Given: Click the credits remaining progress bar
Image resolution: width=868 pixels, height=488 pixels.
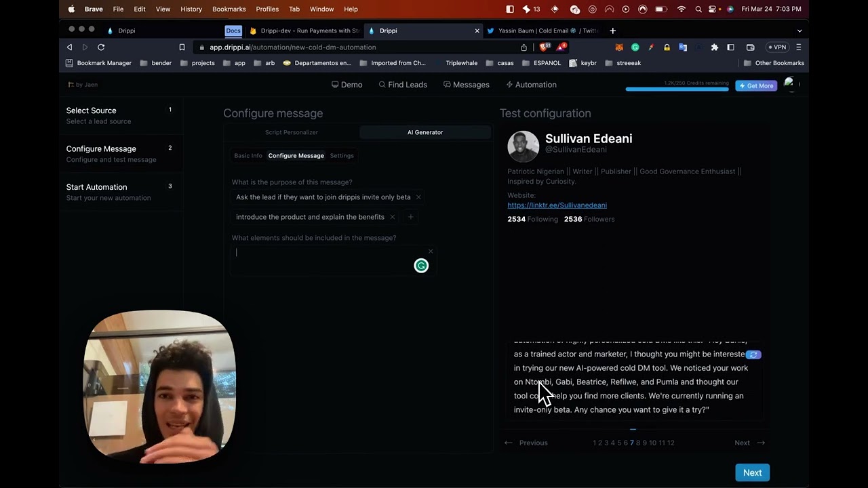Looking at the screenshot, I should click(x=677, y=89).
